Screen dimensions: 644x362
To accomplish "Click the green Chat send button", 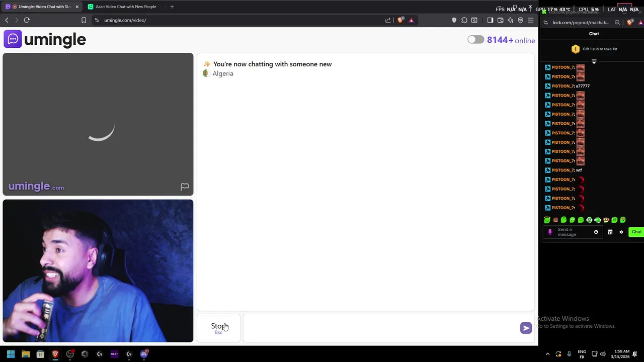I will (636, 232).
